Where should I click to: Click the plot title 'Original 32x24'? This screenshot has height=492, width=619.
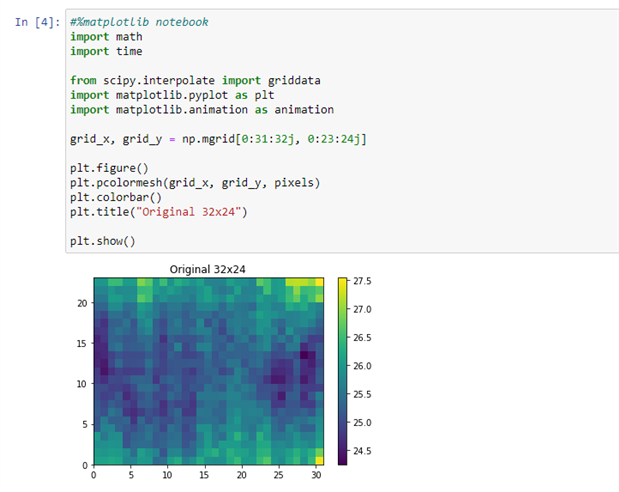pos(207,269)
